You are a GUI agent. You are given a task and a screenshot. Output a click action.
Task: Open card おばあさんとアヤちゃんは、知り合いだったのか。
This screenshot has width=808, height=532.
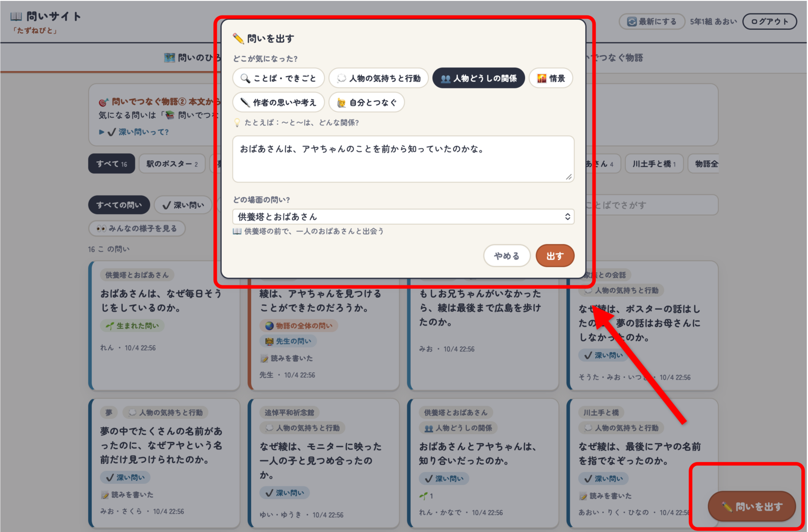(483, 463)
